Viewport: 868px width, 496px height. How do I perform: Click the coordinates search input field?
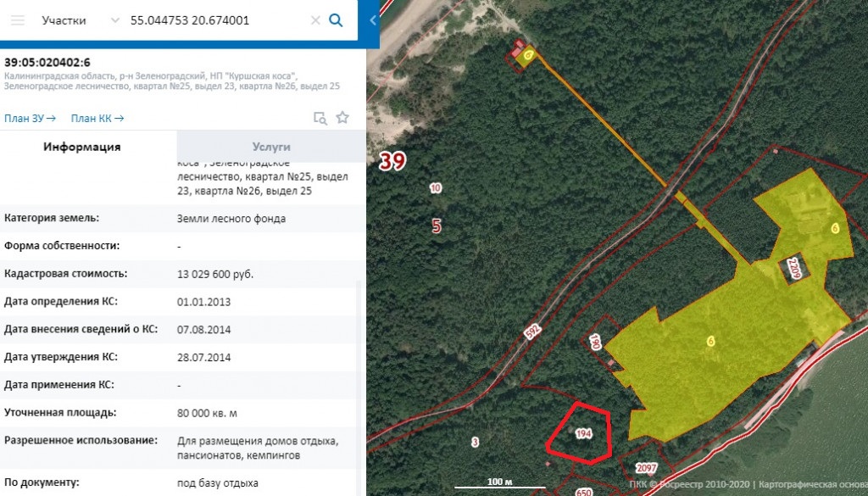pyautogui.click(x=218, y=20)
